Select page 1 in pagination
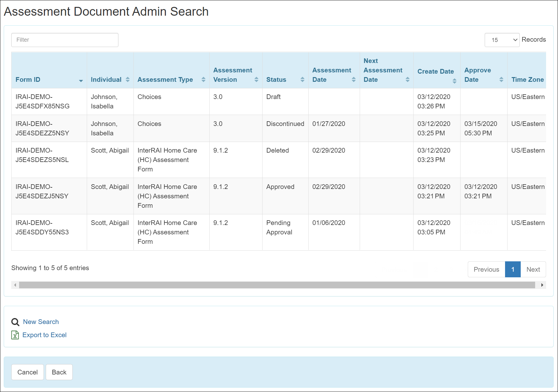558x392 pixels. (x=513, y=269)
